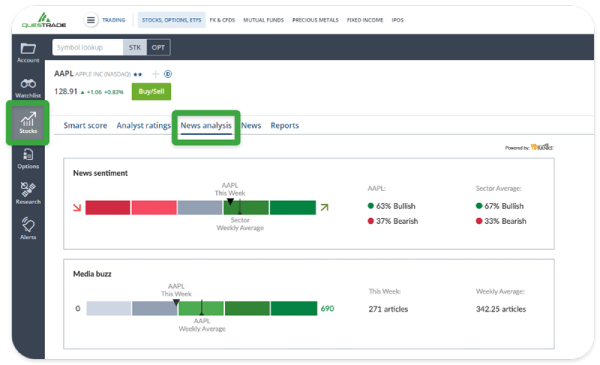Click the green Buy/Sell button
The image size is (600, 365).
click(x=152, y=91)
